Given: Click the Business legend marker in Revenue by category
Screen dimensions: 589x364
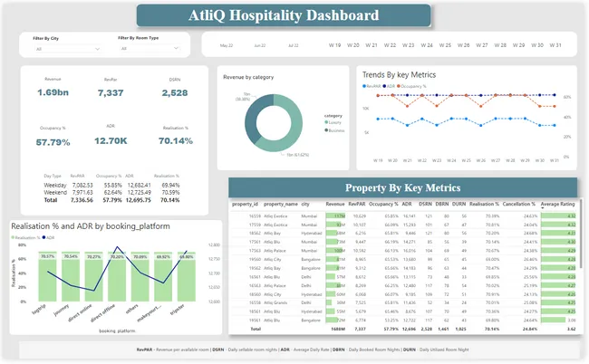Looking at the screenshot, I should pos(326,130).
